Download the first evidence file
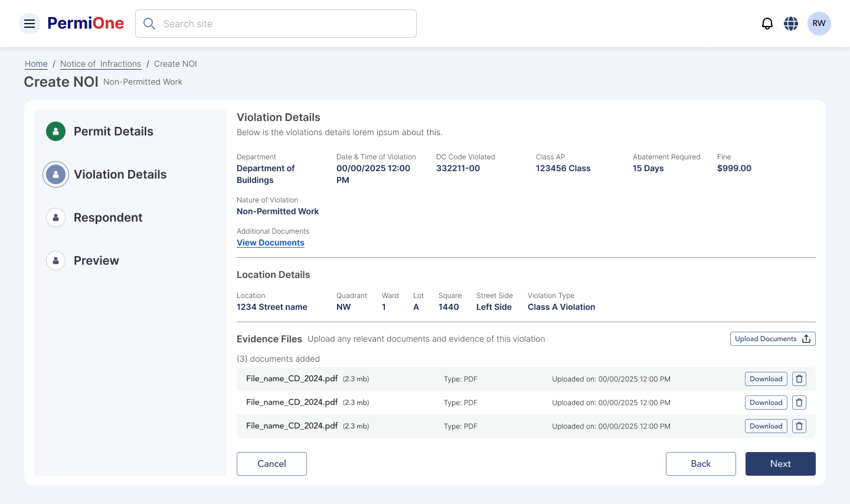 click(x=766, y=379)
